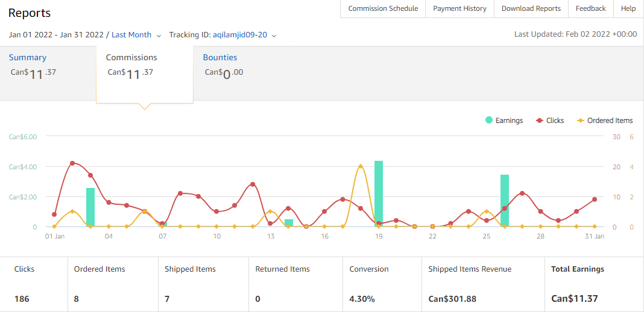Viewport: 644px width, 312px height.
Task: Switch to the Bounties tab
Action: tap(219, 57)
